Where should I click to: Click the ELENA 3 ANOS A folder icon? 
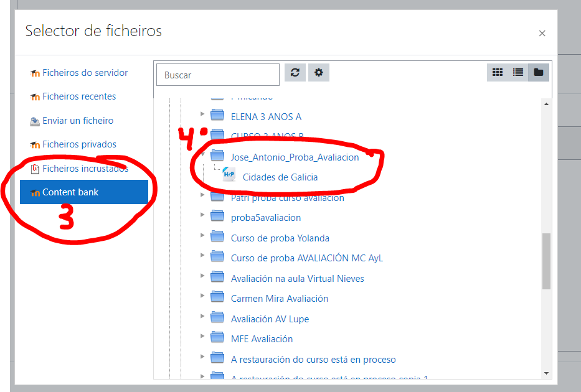[217, 116]
